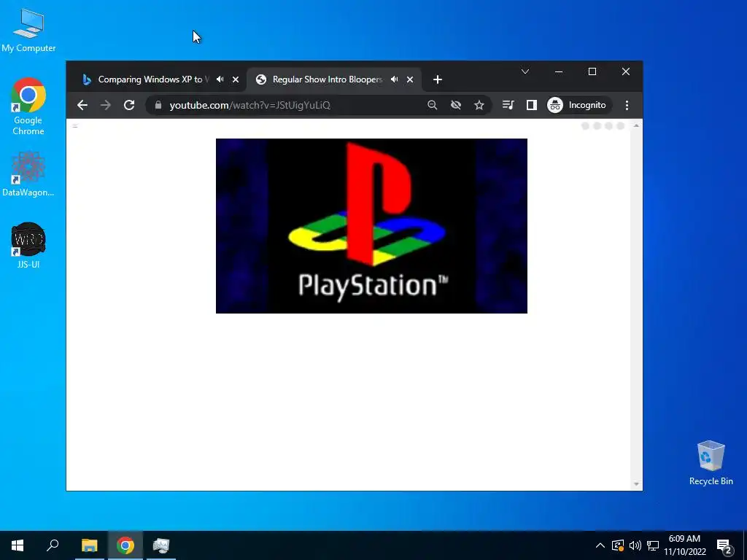View site information via lock icon
The height and width of the screenshot is (560, 747).
point(158,105)
